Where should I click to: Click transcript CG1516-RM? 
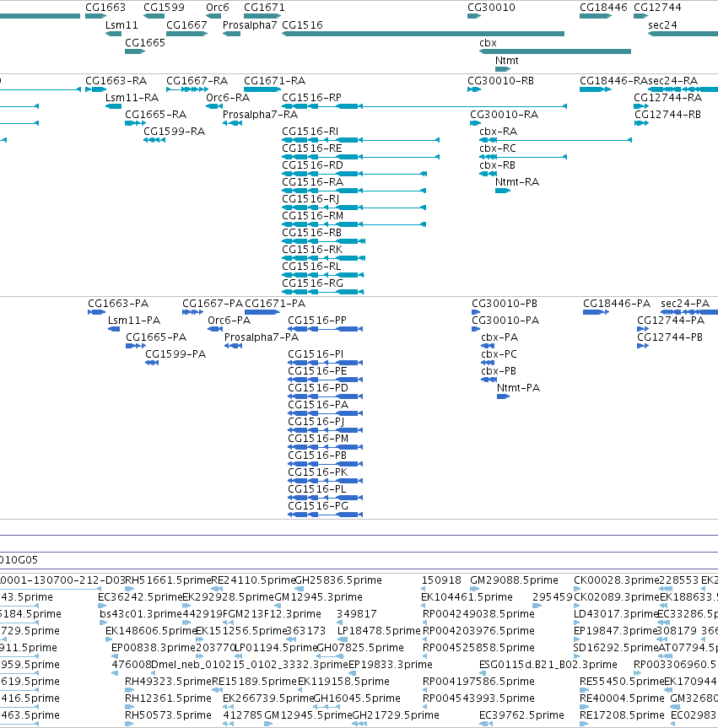pyautogui.click(x=312, y=216)
